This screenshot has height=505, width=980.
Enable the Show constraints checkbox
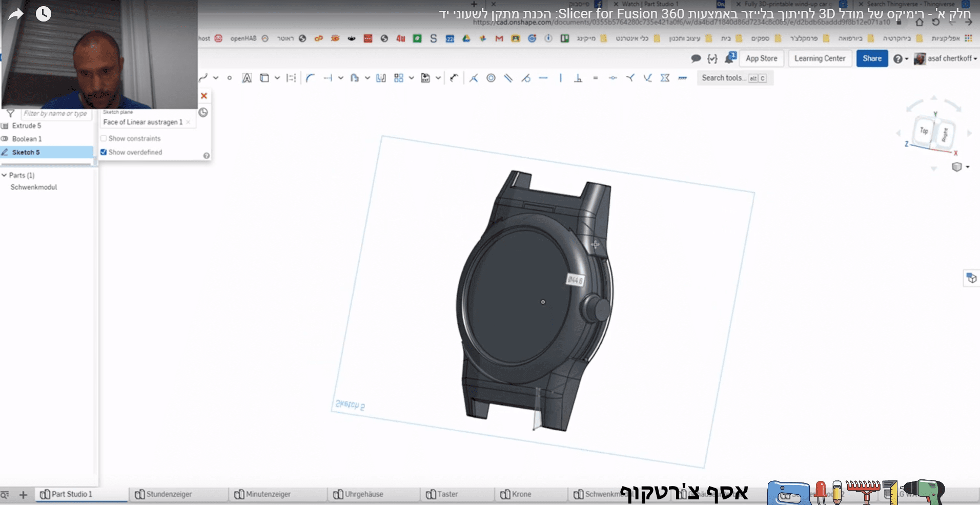104,138
